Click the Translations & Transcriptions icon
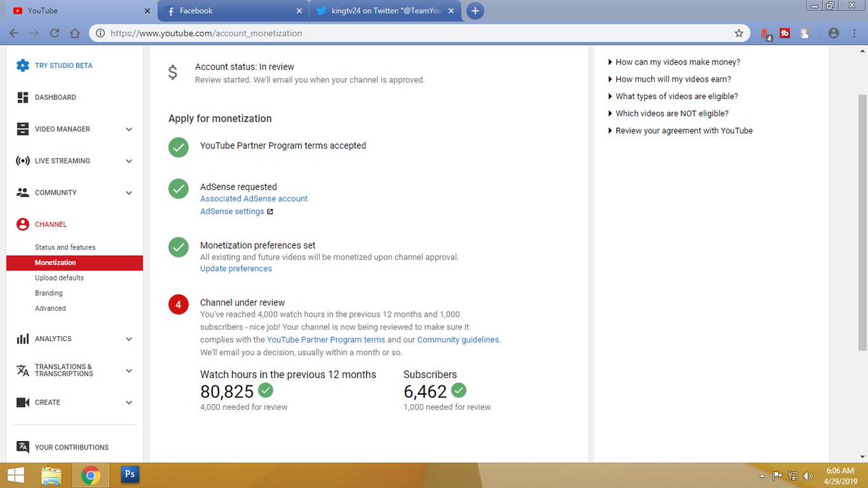Screen dimensions: 868x488 (x=22, y=370)
